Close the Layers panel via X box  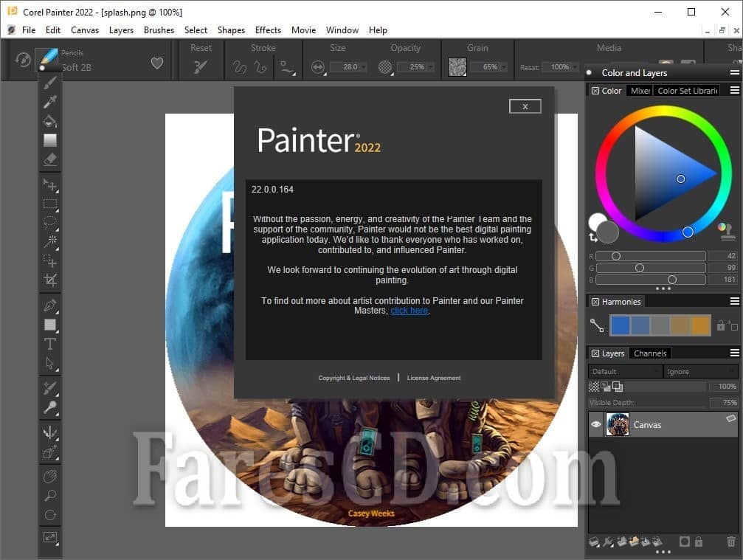[595, 353]
